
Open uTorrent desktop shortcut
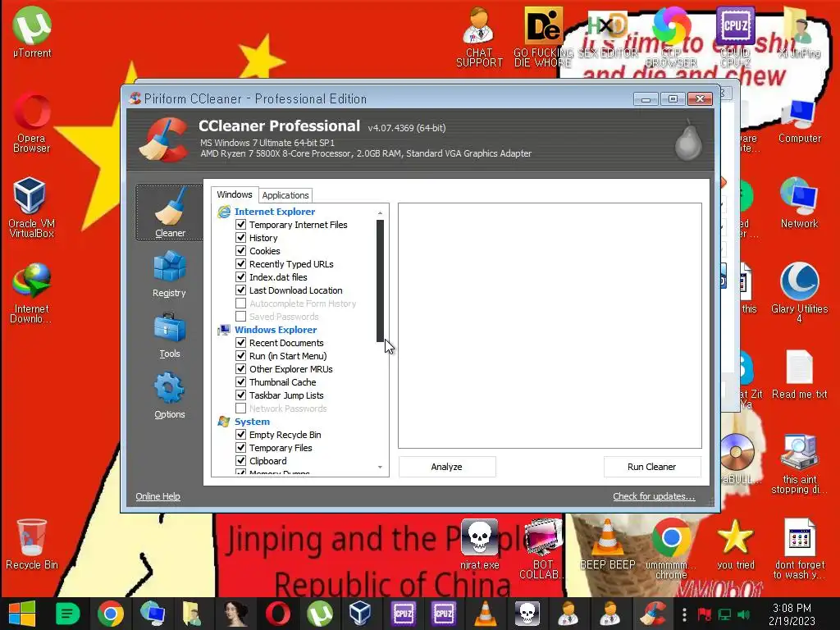tap(32, 33)
